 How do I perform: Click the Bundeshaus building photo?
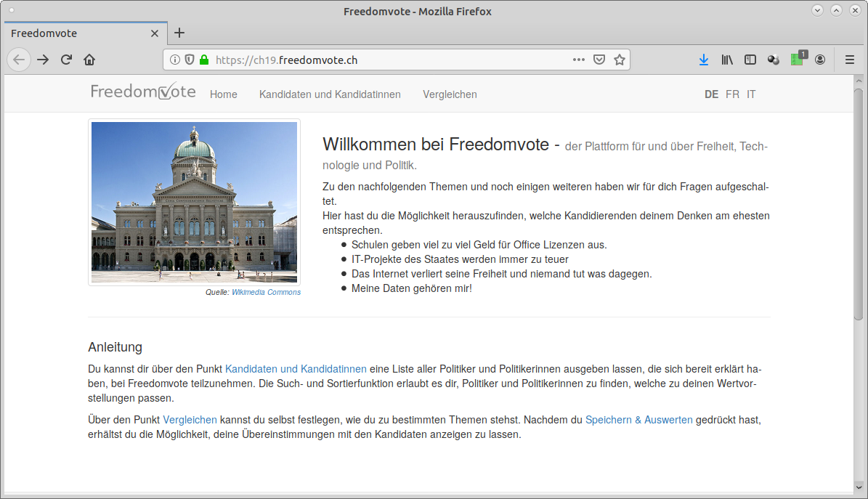tap(195, 202)
